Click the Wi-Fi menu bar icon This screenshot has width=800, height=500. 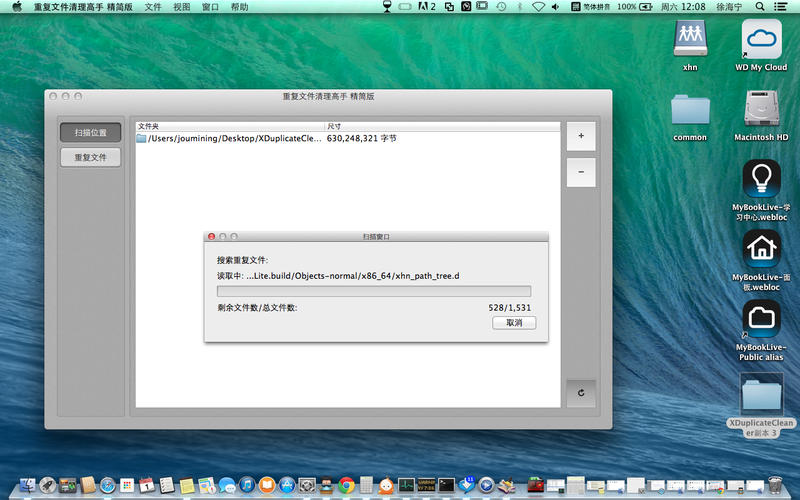point(538,7)
